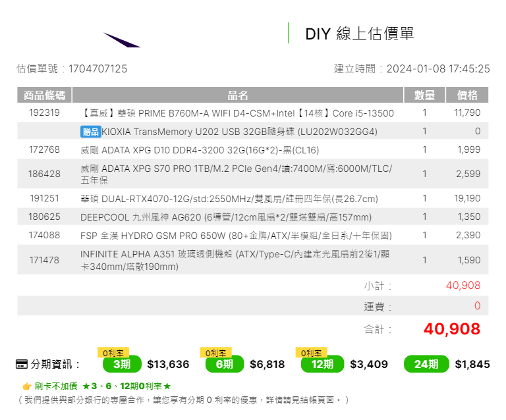The width and height of the screenshot is (506, 420).
Task: Click the $6,818 installment amount
Action: pyautogui.click(x=267, y=364)
